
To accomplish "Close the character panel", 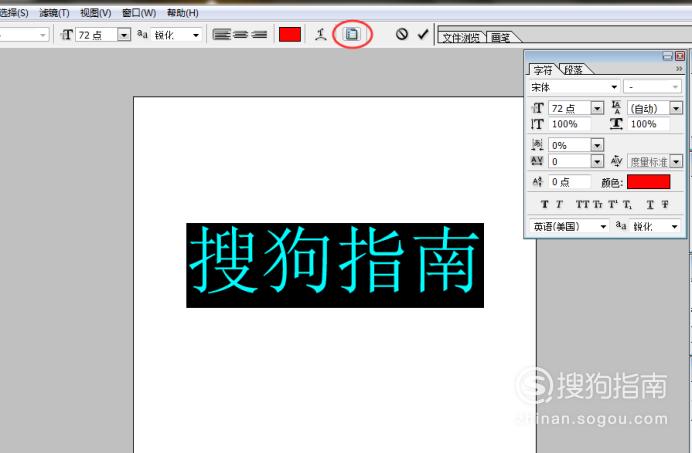I will pyautogui.click(x=680, y=56).
